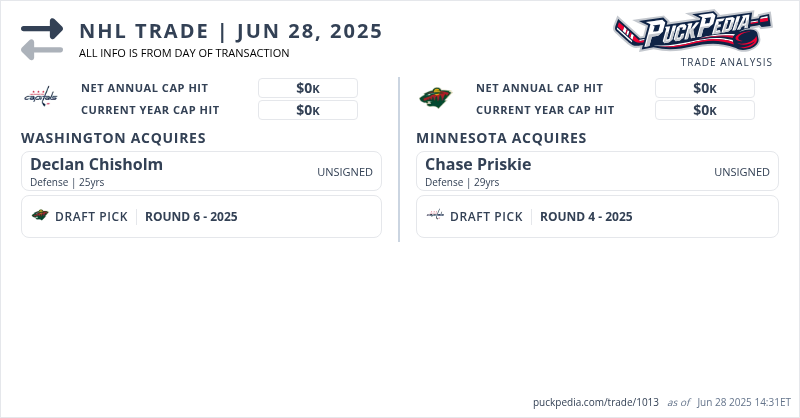Click Capitals logo beside Round 4 pick
The image size is (800, 418).
[435, 216]
